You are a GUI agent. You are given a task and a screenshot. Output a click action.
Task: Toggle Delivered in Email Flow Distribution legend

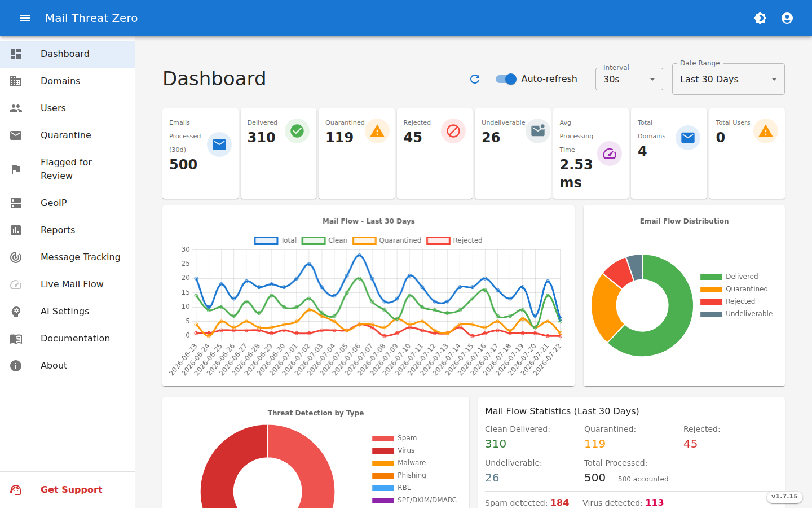pyautogui.click(x=729, y=277)
